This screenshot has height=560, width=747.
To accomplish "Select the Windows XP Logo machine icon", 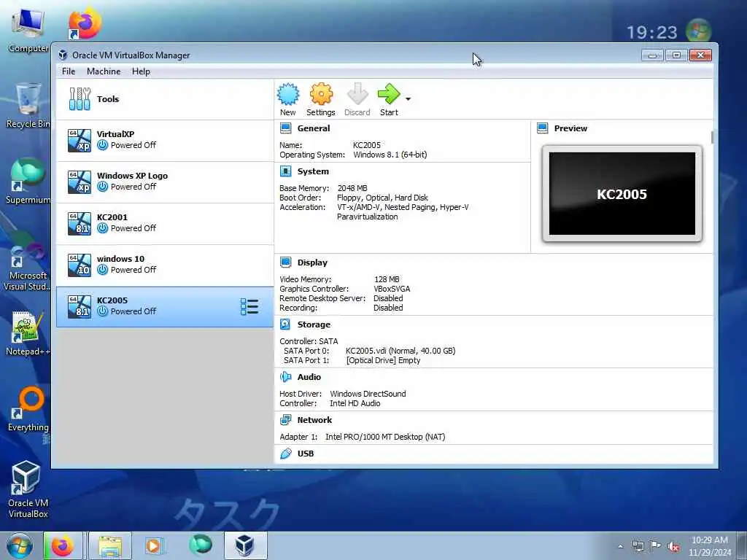I will tap(79, 182).
